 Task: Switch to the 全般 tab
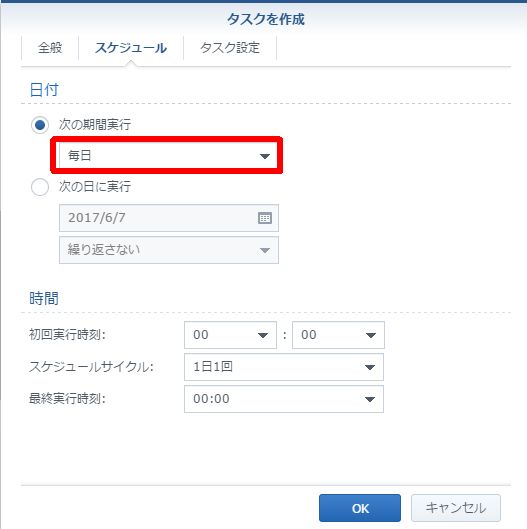[50, 48]
